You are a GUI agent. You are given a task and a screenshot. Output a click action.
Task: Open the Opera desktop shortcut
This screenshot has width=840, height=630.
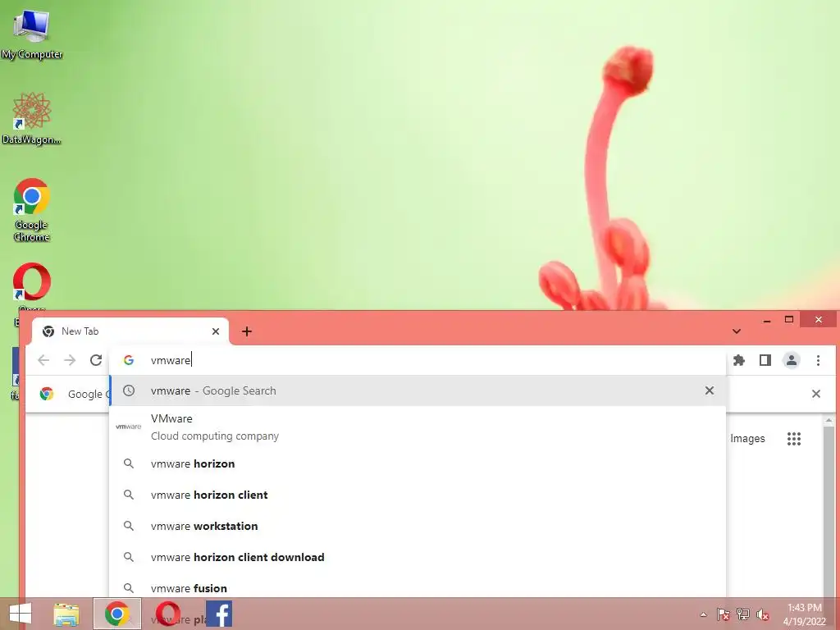tap(32, 285)
